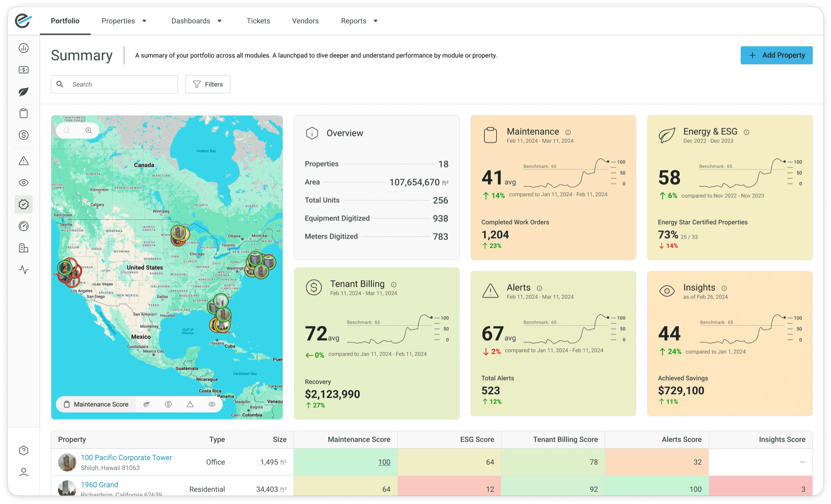Open the user profile sidebar icon
Screen dimensions: 831x504
coord(24,472)
